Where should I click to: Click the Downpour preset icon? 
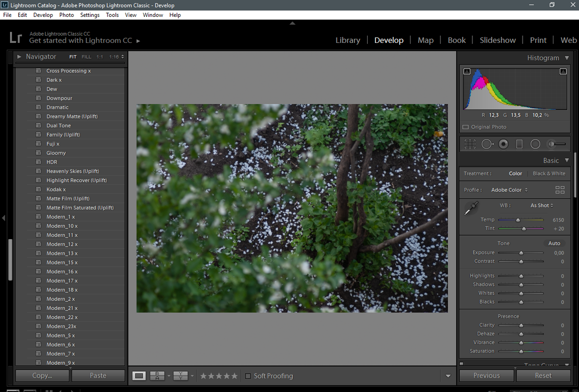point(38,98)
